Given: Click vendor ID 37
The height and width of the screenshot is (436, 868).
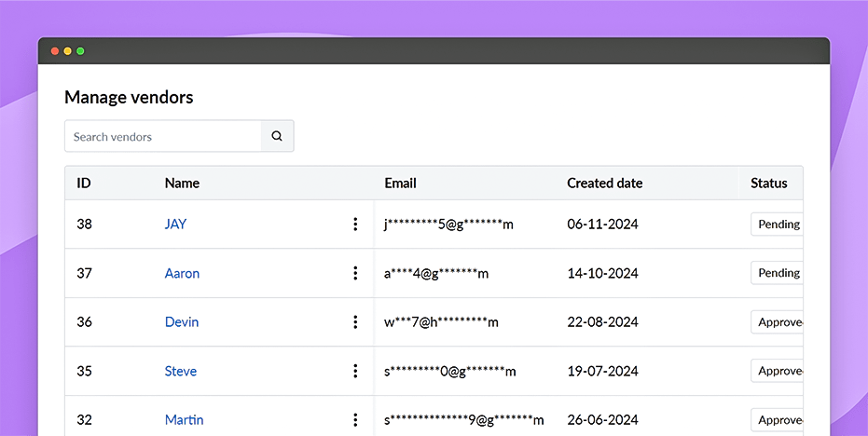Looking at the screenshot, I should 84,273.
